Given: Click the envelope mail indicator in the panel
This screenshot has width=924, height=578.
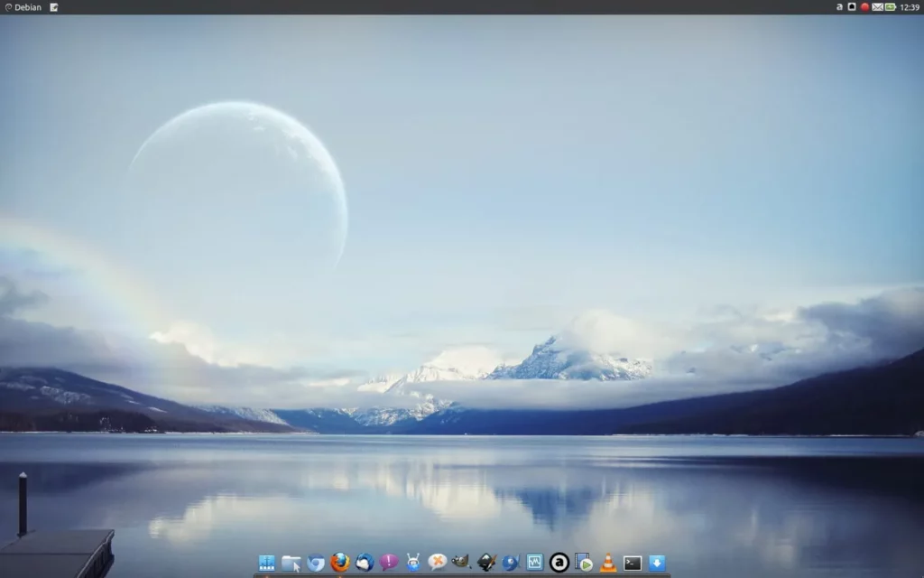Looking at the screenshot, I should [877, 6].
